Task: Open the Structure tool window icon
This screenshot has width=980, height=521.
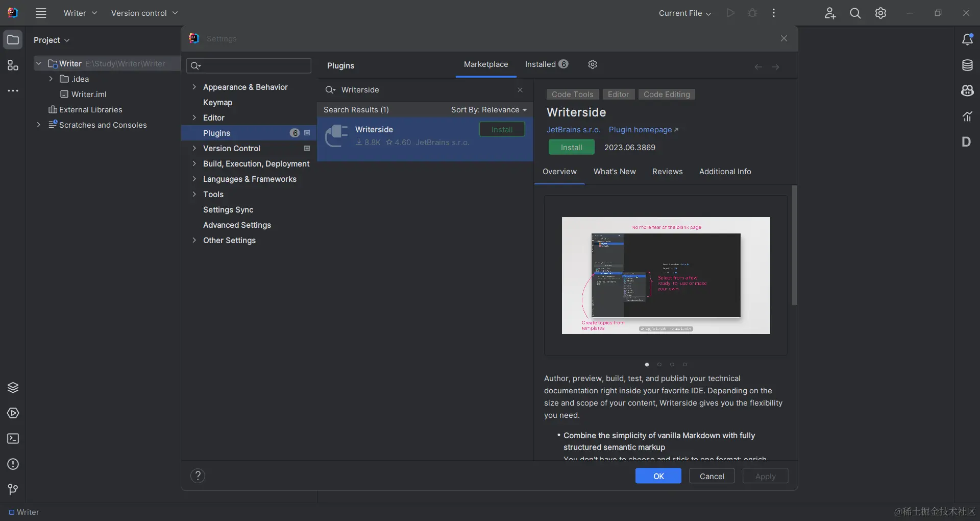Action: point(13,65)
